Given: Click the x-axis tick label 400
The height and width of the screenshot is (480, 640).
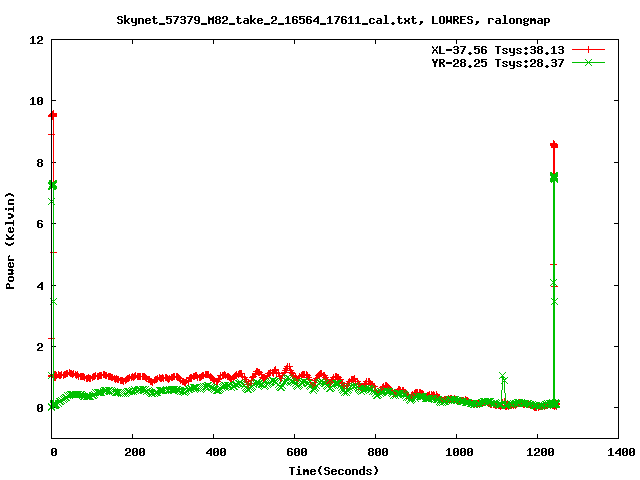Looking at the screenshot, I should (216, 452).
